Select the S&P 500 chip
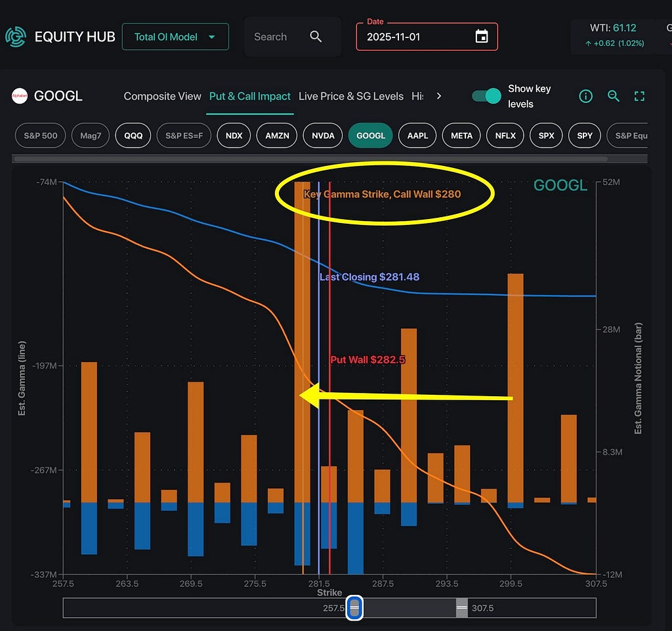The height and width of the screenshot is (631, 672). [41, 135]
